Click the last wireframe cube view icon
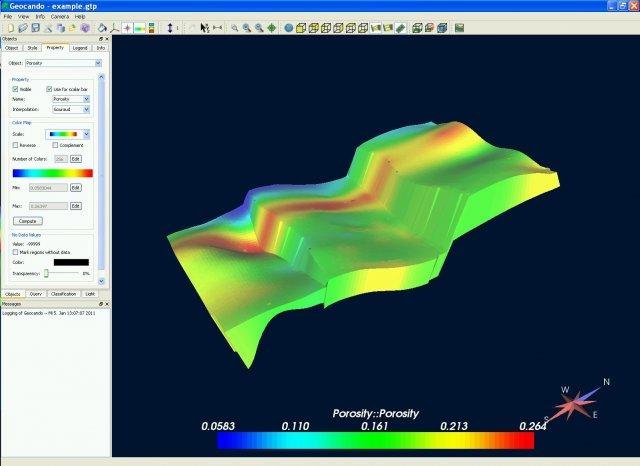Screen dimensions: 640x466 [x=363, y=28]
